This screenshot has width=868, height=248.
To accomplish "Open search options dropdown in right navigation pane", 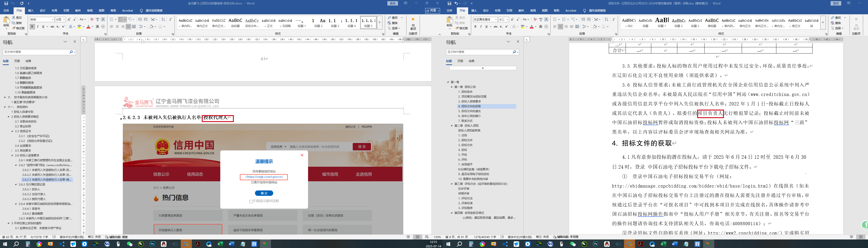I will tap(518, 52).
